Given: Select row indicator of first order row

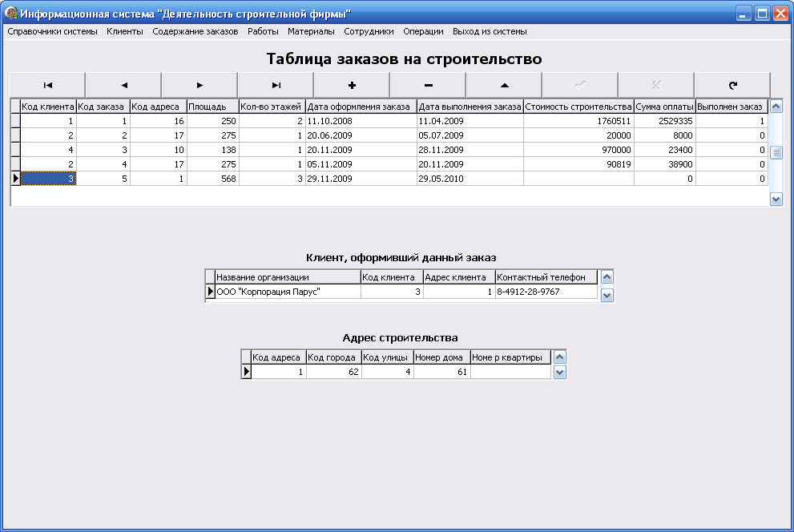Looking at the screenshot, I should coord(15,121).
